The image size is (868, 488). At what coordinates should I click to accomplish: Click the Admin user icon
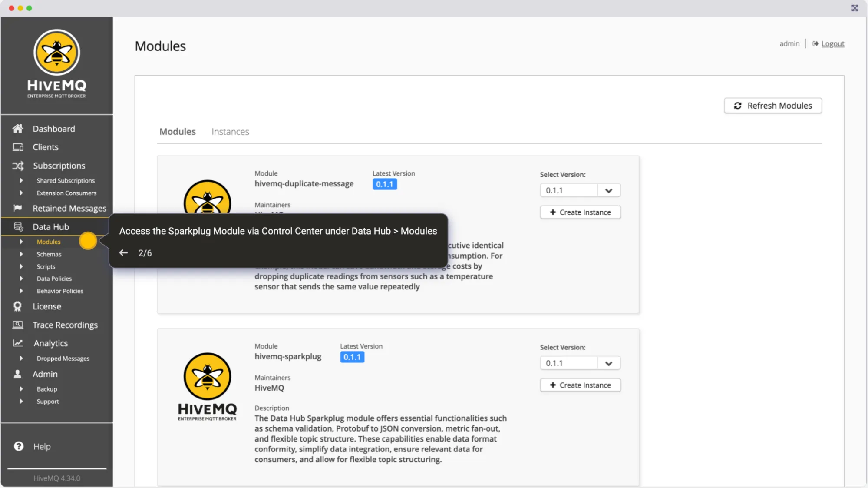tap(17, 374)
